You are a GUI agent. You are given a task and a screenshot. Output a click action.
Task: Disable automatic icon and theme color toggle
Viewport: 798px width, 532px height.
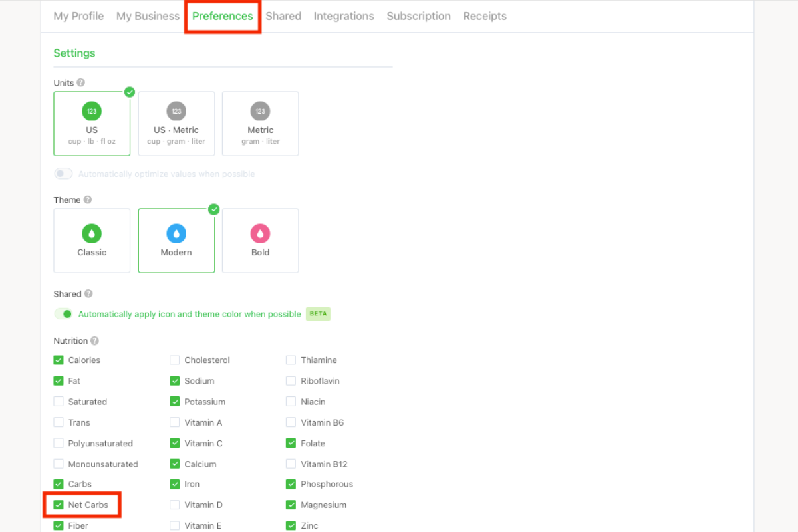click(63, 314)
